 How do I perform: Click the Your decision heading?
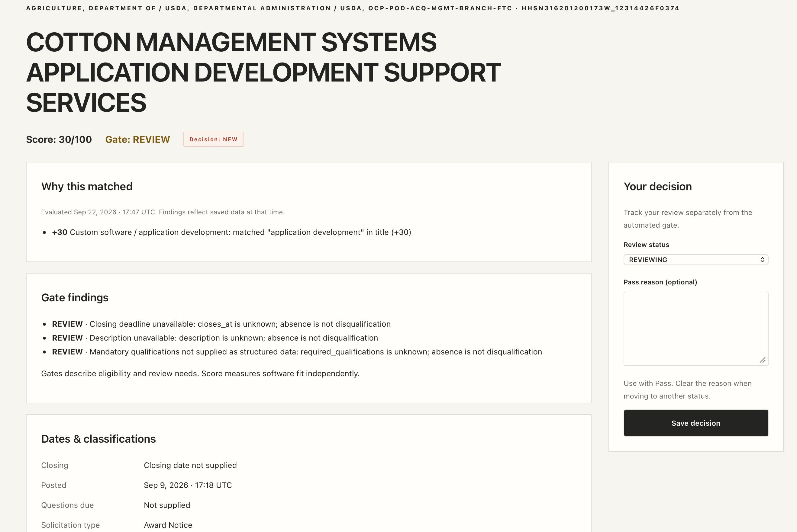point(657,186)
